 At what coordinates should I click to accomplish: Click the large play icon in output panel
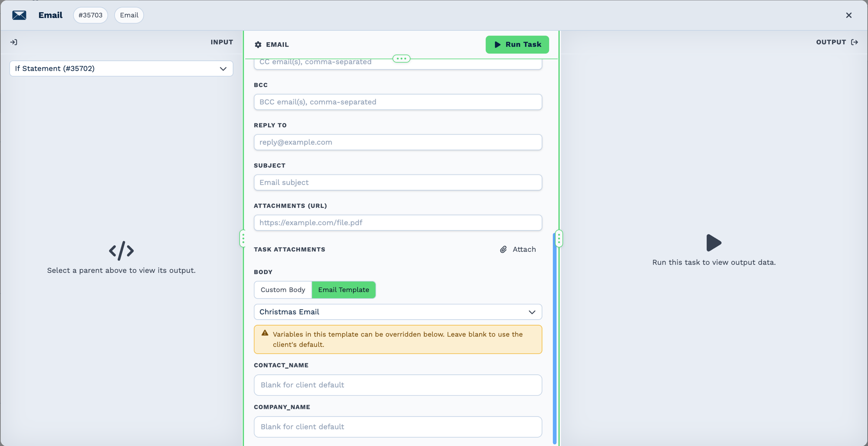(714, 243)
